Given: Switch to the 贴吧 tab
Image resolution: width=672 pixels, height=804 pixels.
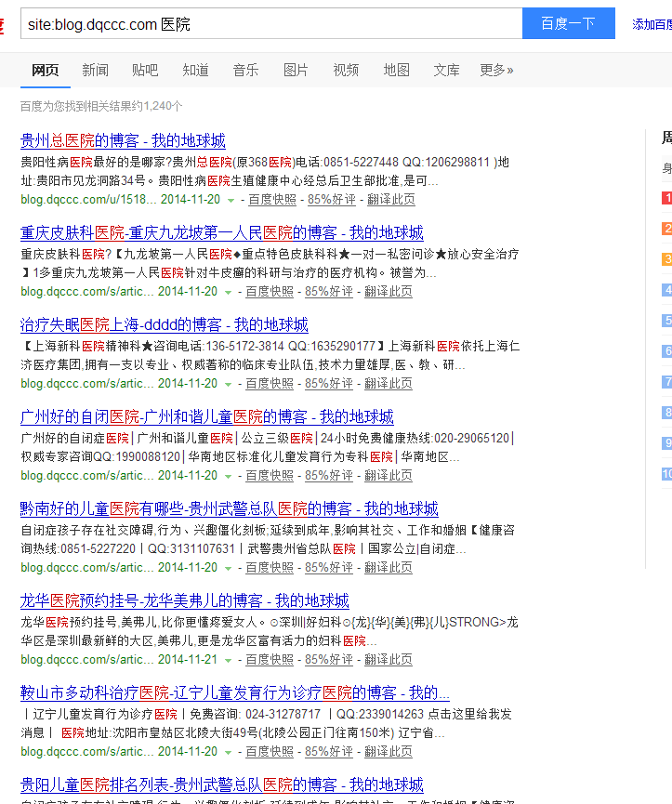Looking at the screenshot, I should (x=145, y=70).
